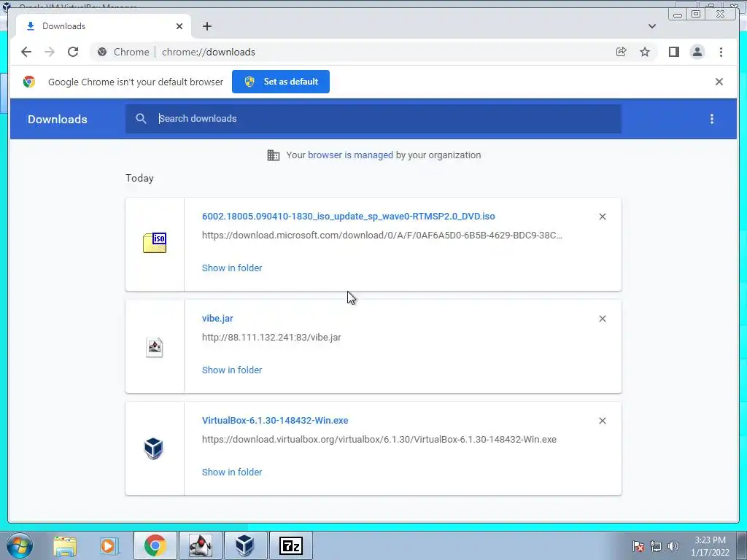Open the Chrome three-dot menu

coord(721,52)
